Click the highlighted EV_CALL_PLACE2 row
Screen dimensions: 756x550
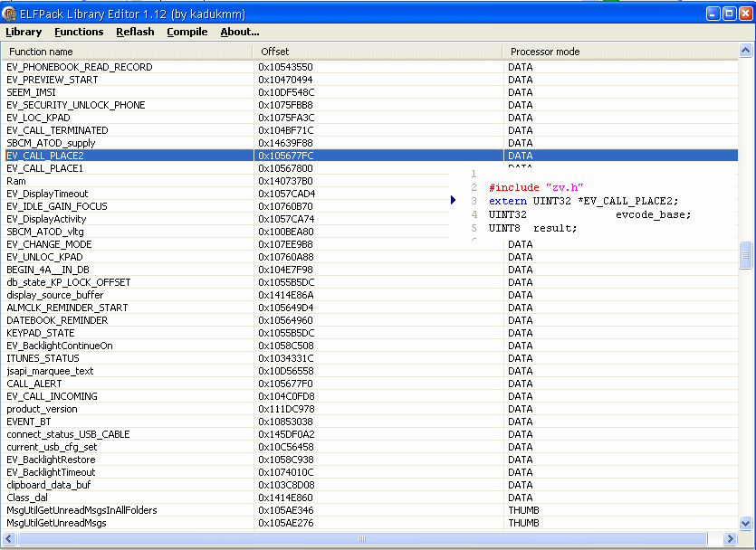369,156
